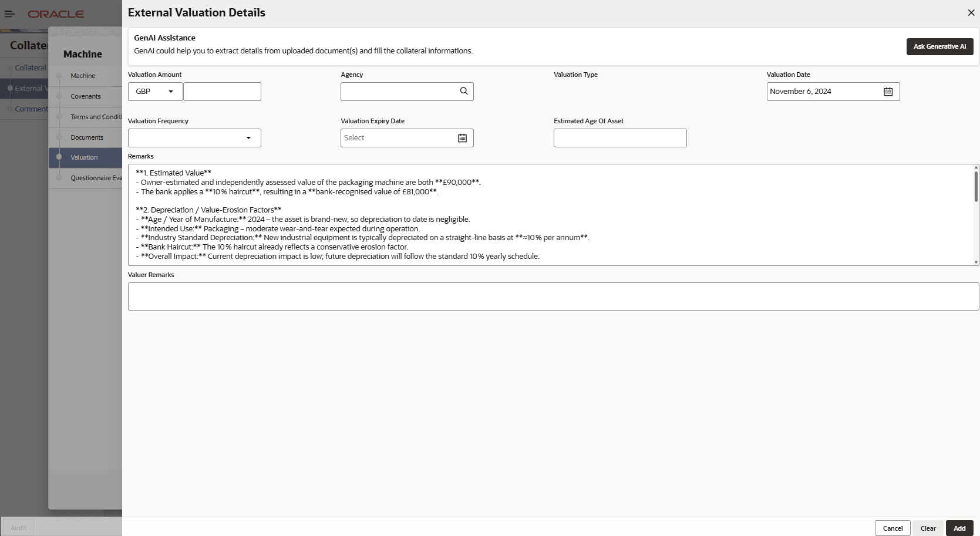This screenshot has width=980, height=536.
Task: Close the External Valuation Details dialog
Action: 971,12
